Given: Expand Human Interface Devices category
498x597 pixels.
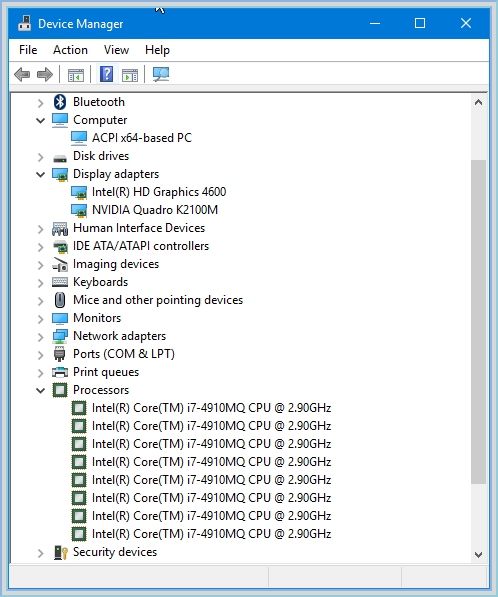Looking at the screenshot, I should click(40, 228).
